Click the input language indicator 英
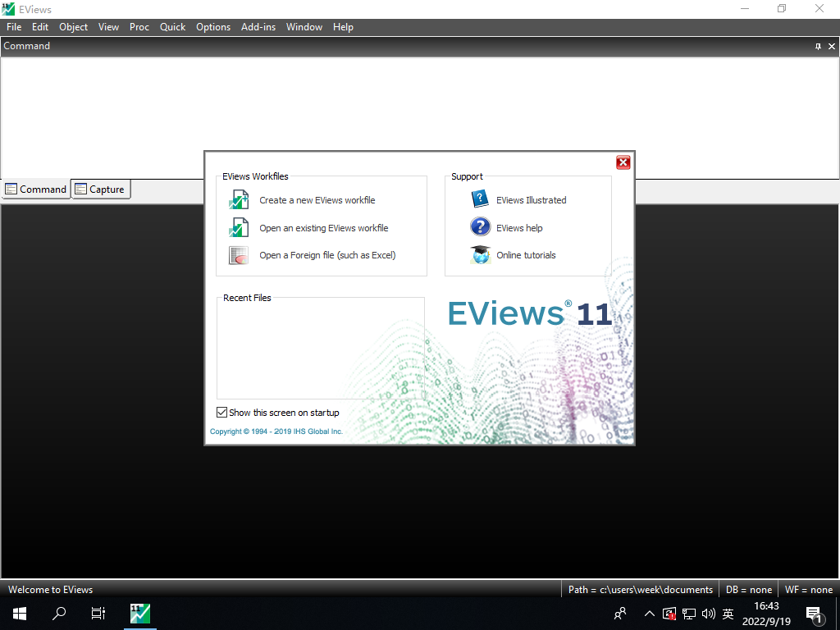Screen dimensions: 840x630 pyautogui.click(x=728, y=614)
